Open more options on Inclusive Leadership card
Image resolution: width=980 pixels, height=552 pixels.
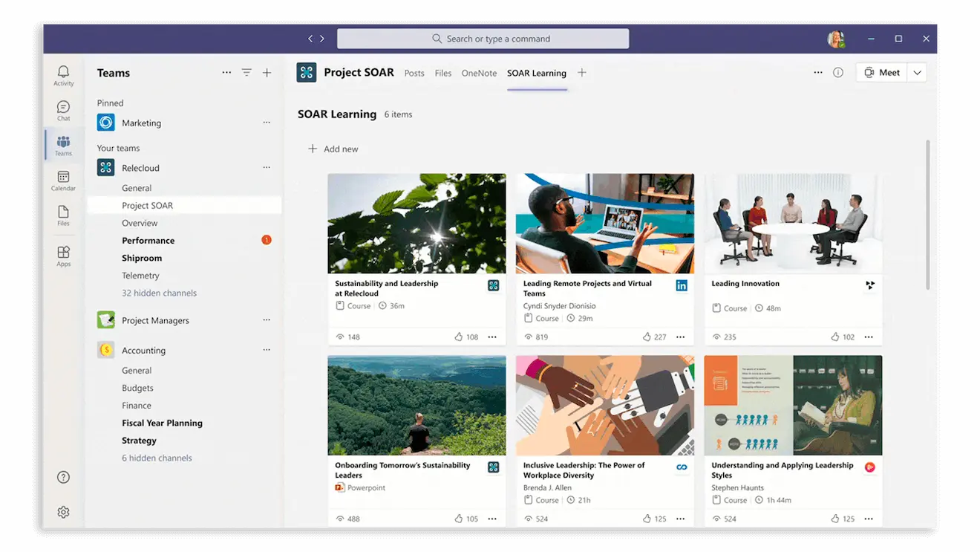tap(681, 519)
